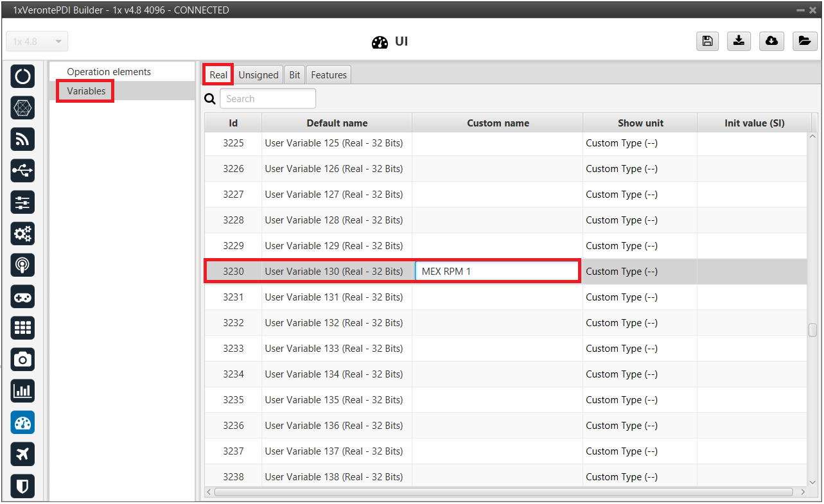The image size is (824, 504).
Task: Switch to the Features tab
Action: 329,75
